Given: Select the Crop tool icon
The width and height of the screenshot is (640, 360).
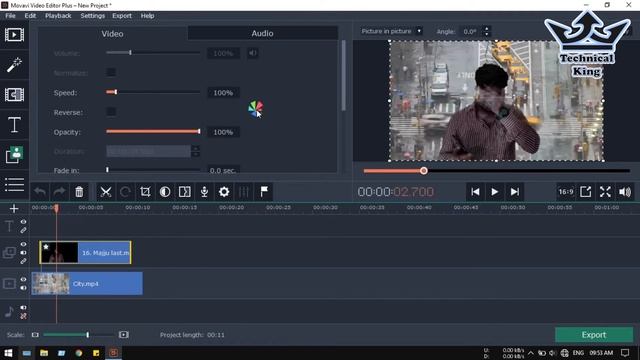Looking at the screenshot, I should coord(145,191).
